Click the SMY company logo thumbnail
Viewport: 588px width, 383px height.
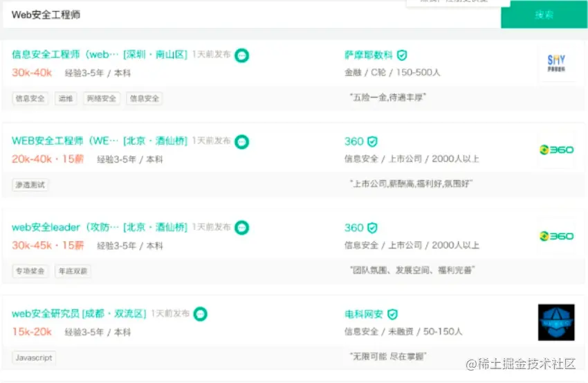[x=556, y=63]
